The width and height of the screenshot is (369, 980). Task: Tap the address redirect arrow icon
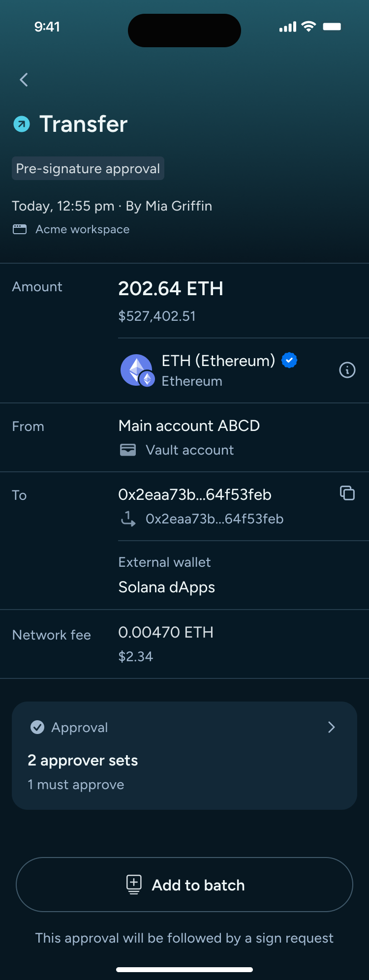128,519
